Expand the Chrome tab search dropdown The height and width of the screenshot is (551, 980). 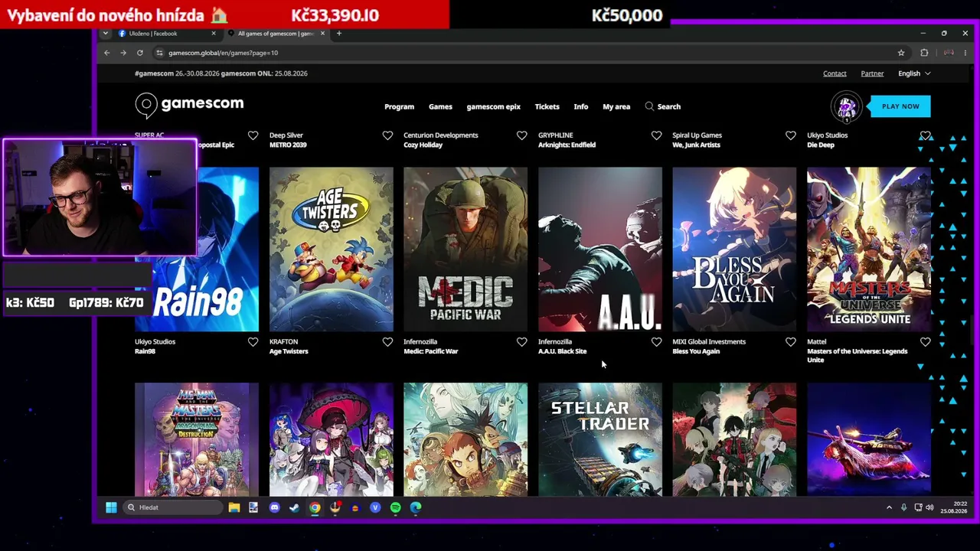pyautogui.click(x=105, y=34)
